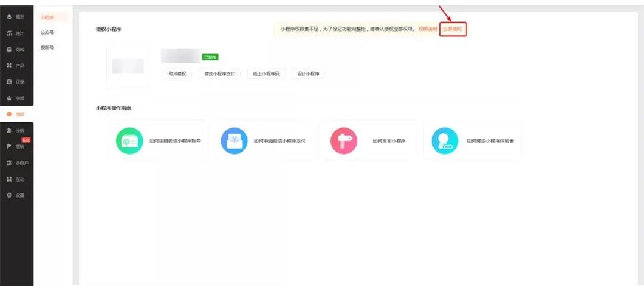Open the 权限说明 link in the notice
Screen dimensions: 644x286
tap(428, 29)
